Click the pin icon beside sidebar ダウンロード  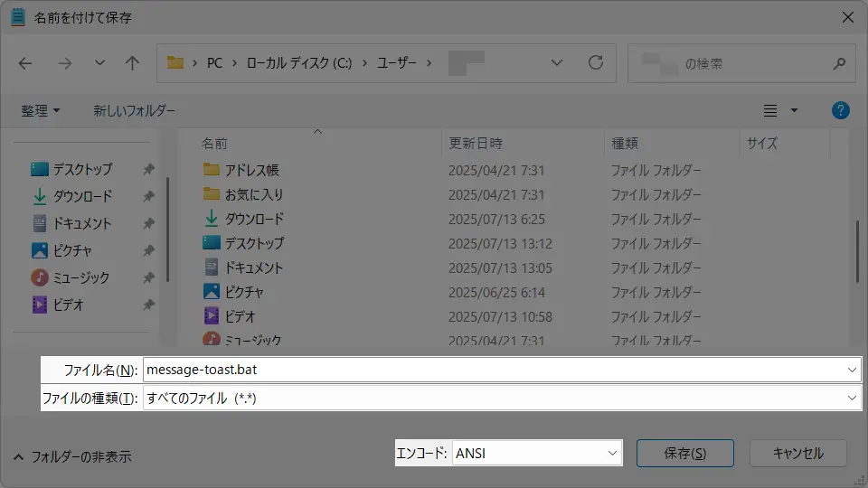148,196
